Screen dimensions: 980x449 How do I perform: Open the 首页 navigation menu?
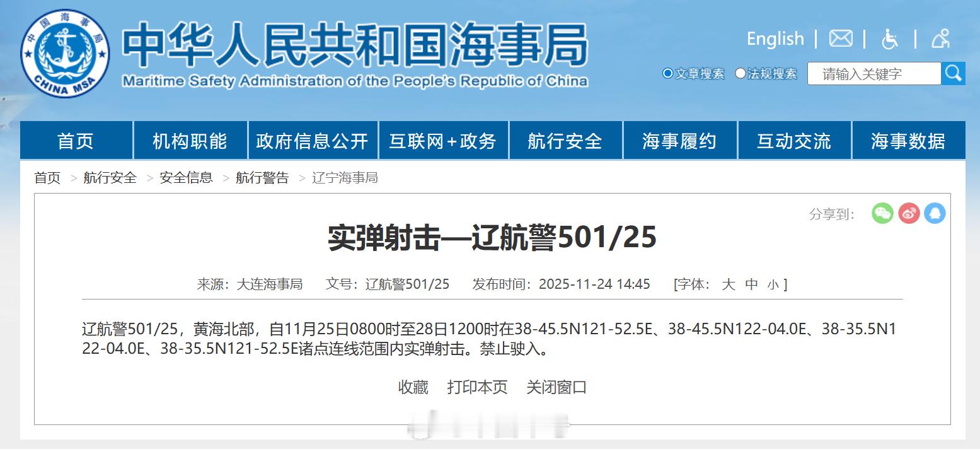(76, 140)
